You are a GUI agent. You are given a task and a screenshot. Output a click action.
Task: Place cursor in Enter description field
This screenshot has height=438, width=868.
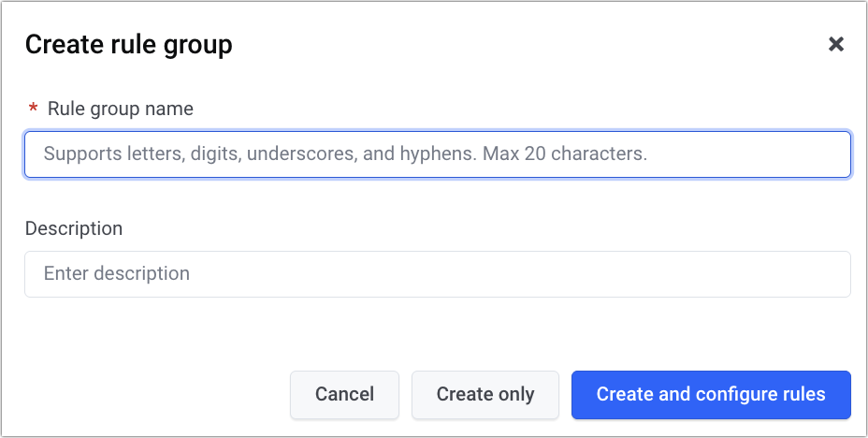[x=437, y=274]
